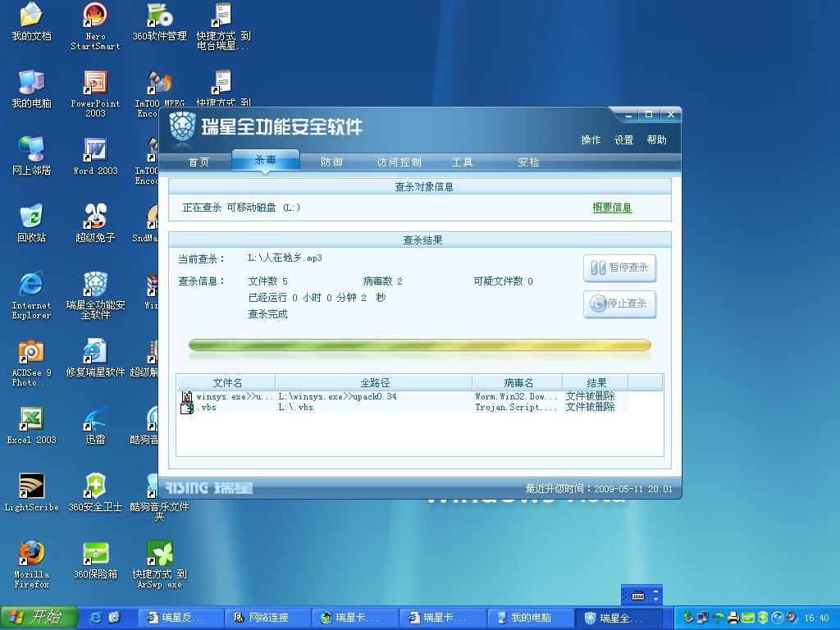Launch Internet Explorer desktop icon

(x=31, y=295)
